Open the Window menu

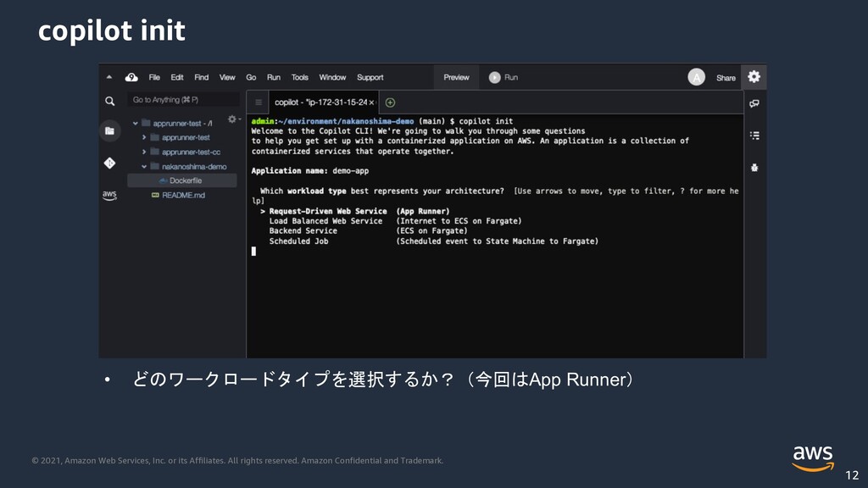tap(332, 77)
